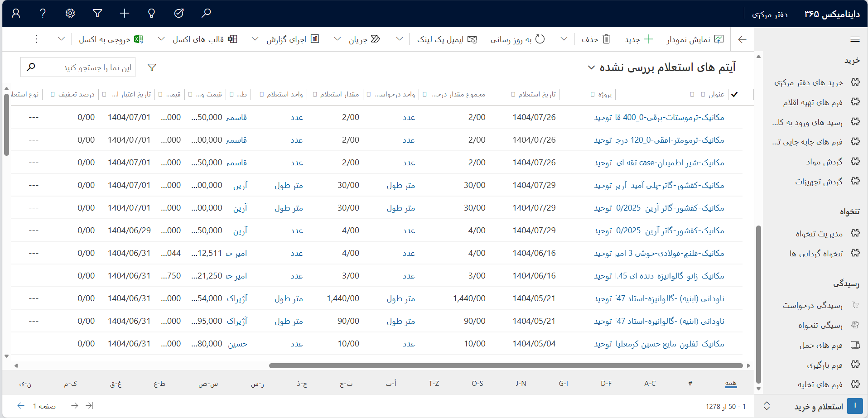
Task: Click the question mark help icon
Action: tap(43, 13)
